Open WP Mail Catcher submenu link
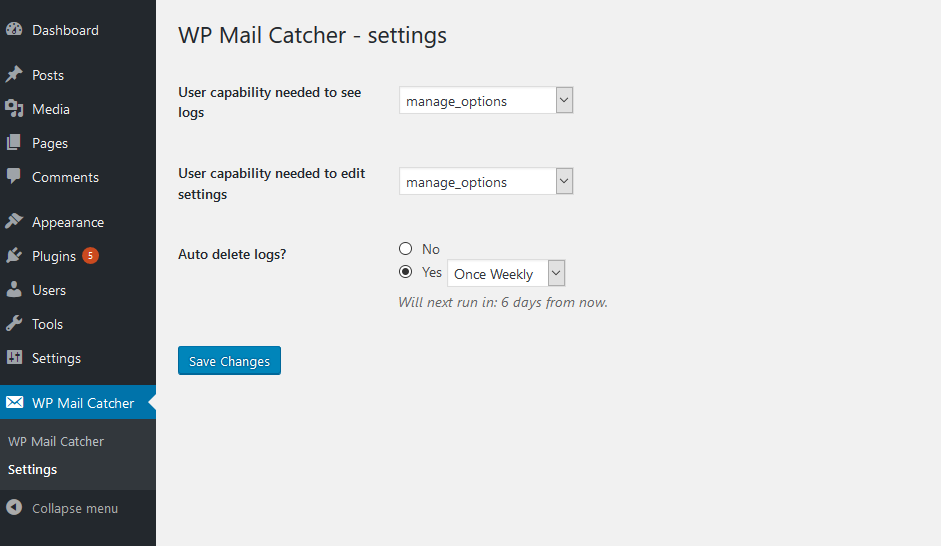The image size is (941, 546). [56, 442]
